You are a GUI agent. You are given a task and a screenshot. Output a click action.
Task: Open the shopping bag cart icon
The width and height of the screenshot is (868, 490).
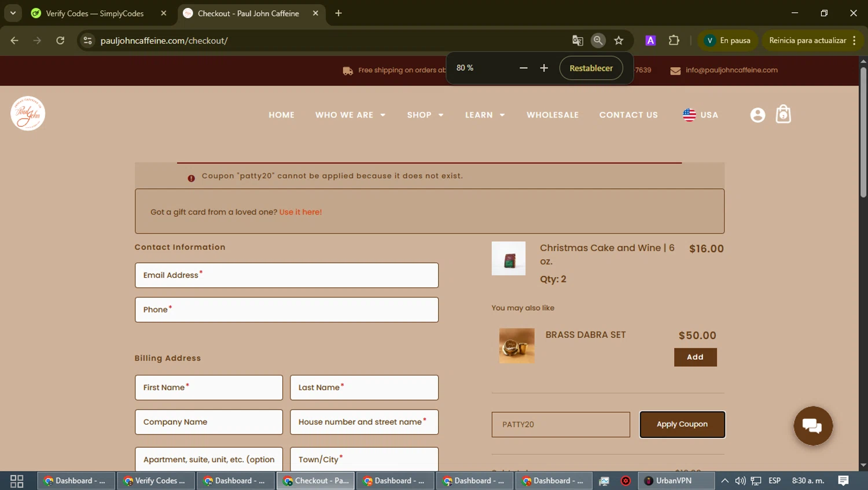click(x=783, y=114)
